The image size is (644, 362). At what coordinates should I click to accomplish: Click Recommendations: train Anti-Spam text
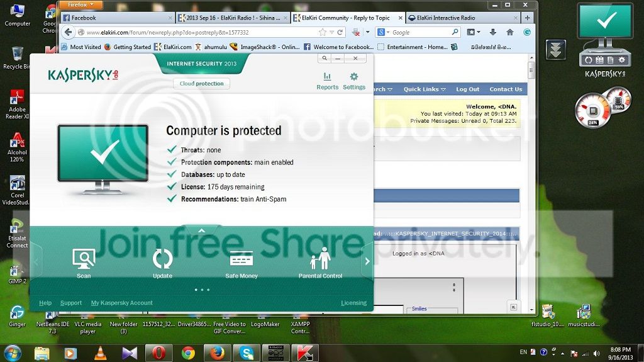click(x=234, y=199)
